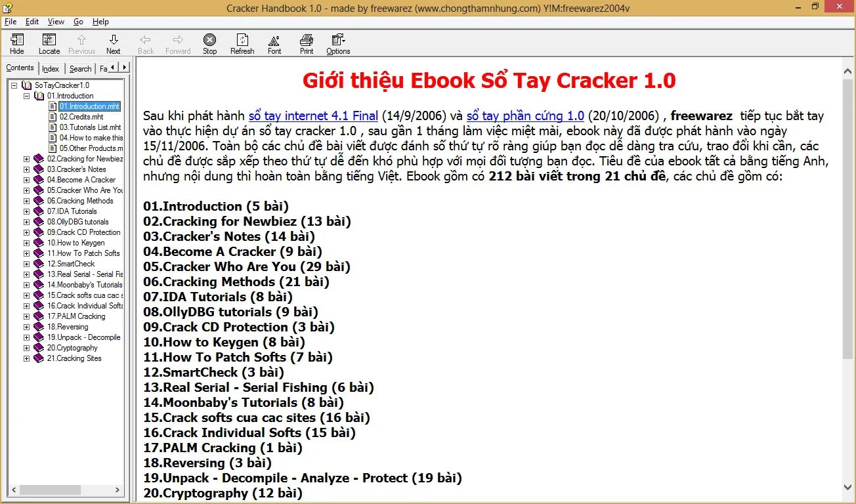Open the Go menu
The width and height of the screenshot is (856, 504).
click(x=78, y=22)
